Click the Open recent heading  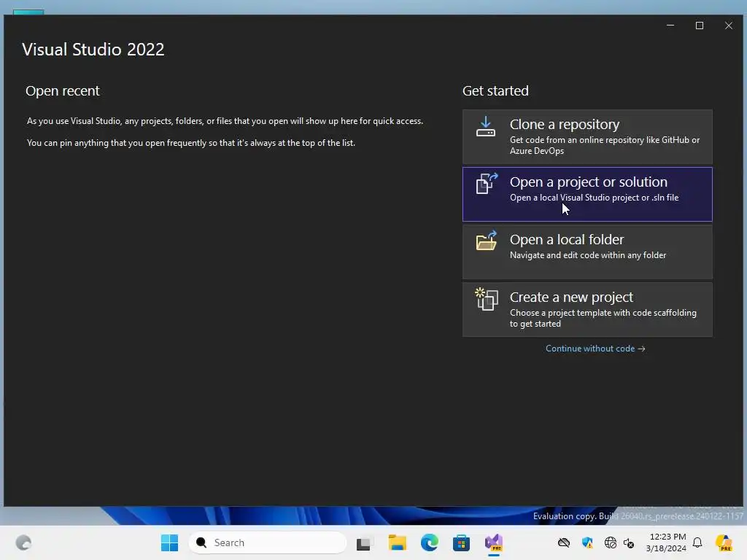coord(63,91)
